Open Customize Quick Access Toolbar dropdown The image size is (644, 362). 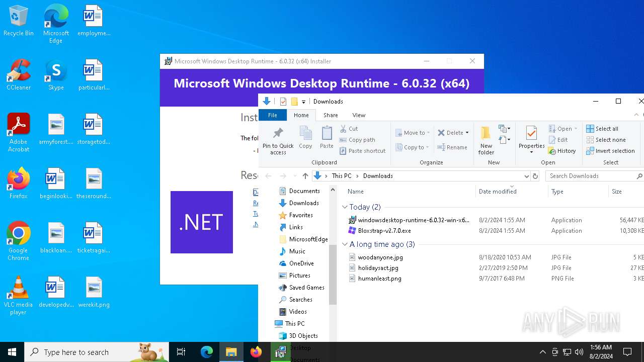pos(303,102)
